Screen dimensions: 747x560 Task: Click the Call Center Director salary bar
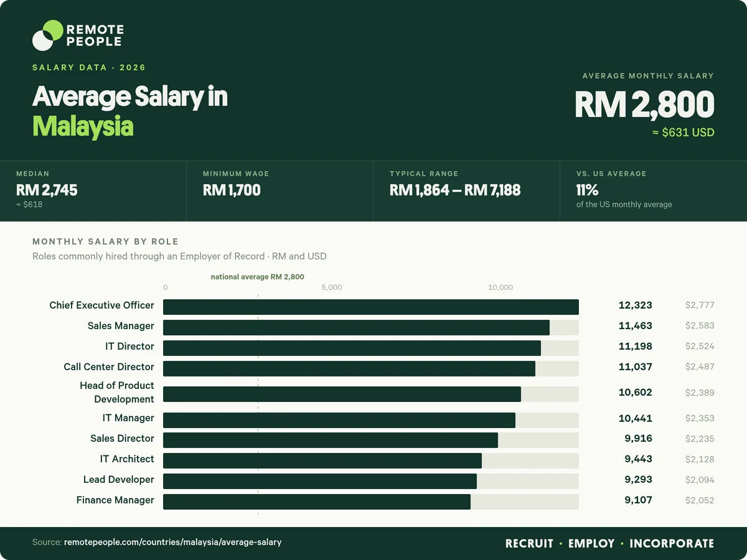click(x=349, y=368)
